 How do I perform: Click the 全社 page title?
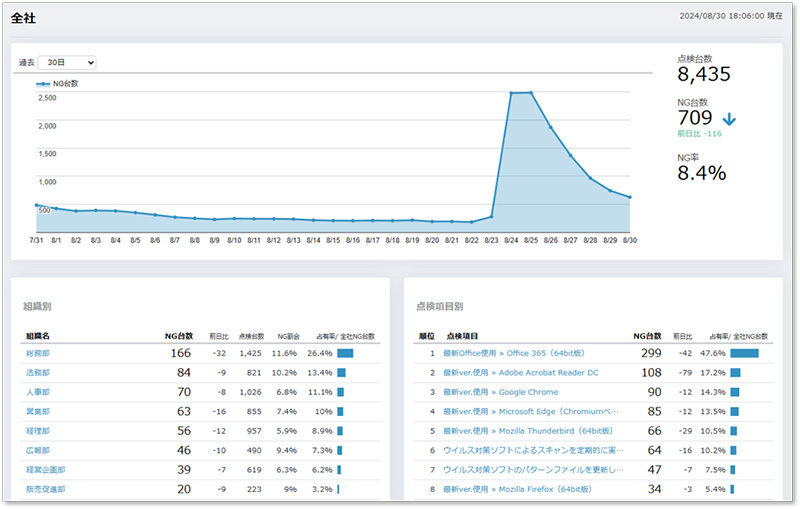pyautogui.click(x=23, y=18)
